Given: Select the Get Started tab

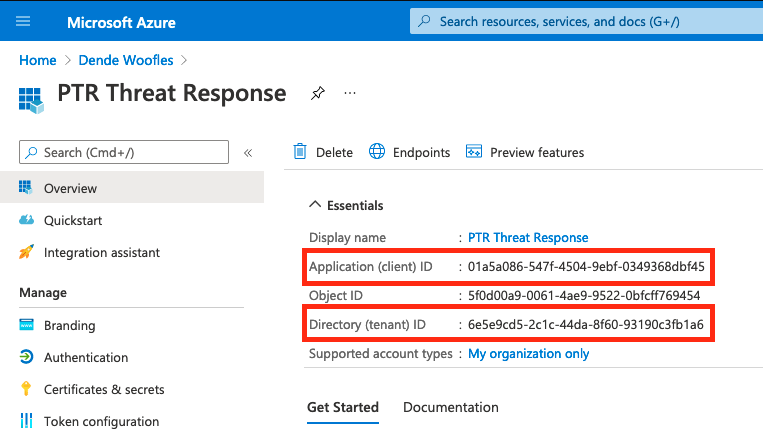Looking at the screenshot, I should tap(342, 407).
